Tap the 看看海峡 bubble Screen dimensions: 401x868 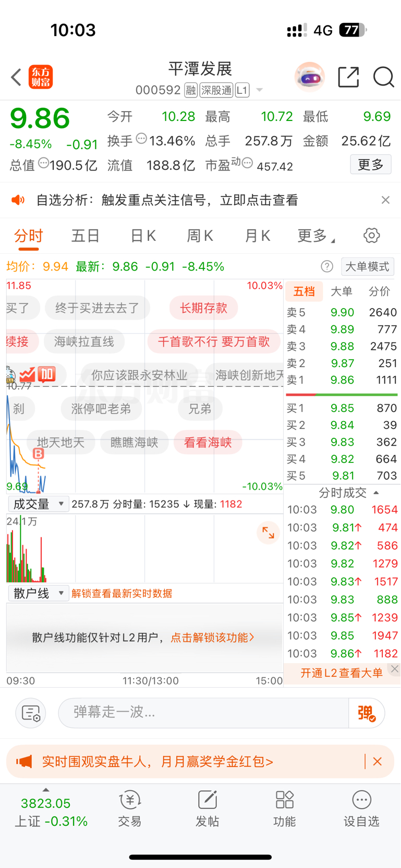pyautogui.click(x=208, y=443)
